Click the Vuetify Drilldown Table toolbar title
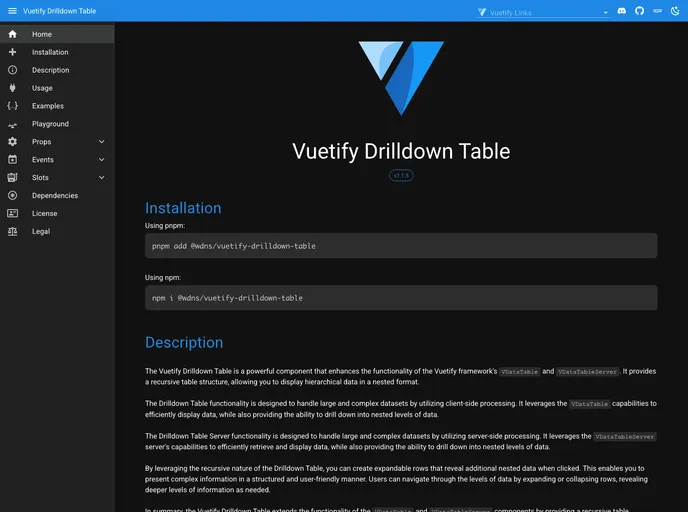 (60, 11)
